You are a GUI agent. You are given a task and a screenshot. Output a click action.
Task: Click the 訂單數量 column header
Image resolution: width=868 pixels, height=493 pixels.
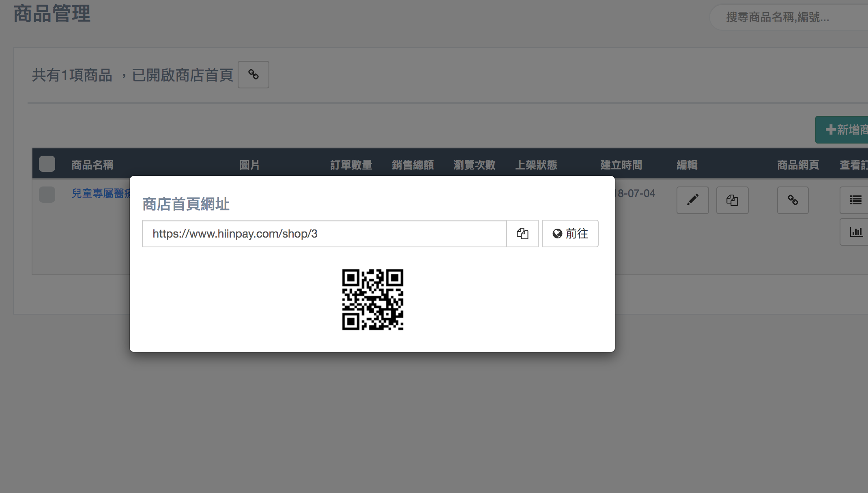pos(351,165)
